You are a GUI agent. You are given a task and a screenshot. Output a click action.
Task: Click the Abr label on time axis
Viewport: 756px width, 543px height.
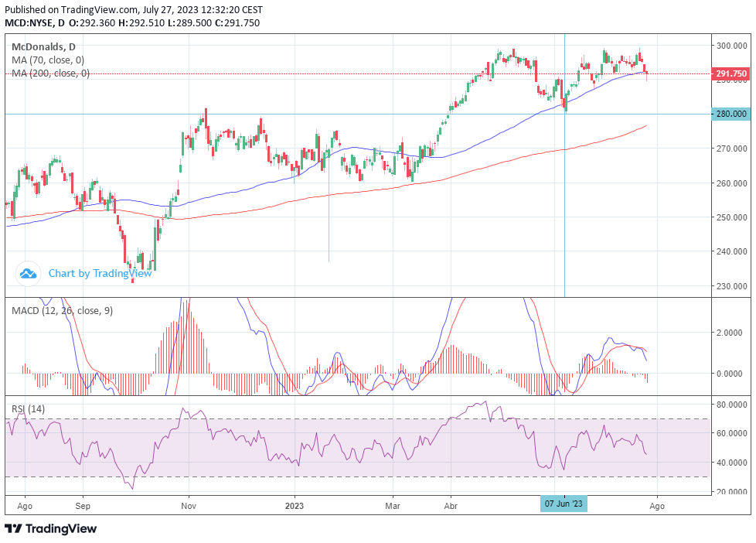(x=451, y=506)
